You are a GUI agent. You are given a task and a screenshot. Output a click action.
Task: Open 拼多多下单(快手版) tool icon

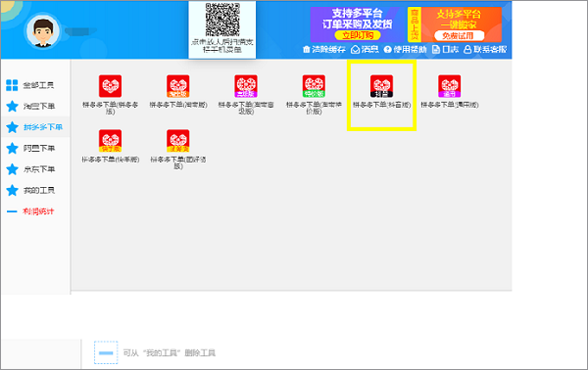pyautogui.click(x=110, y=140)
